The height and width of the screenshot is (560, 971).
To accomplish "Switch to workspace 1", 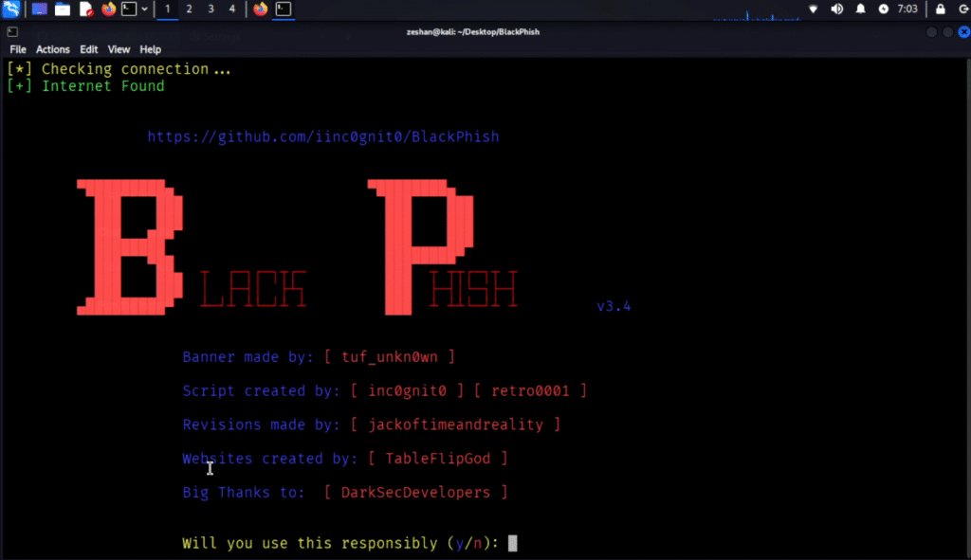I will coord(167,9).
